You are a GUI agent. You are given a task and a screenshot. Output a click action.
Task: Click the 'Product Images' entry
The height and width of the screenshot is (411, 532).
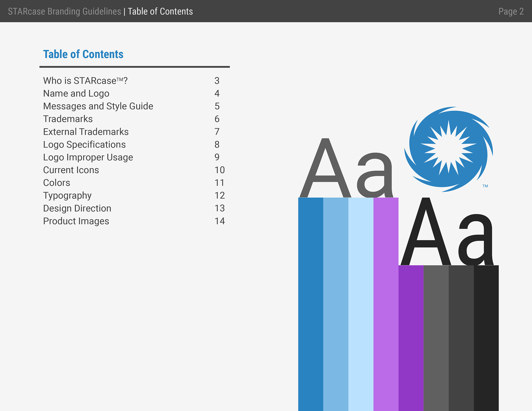click(x=76, y=221)
